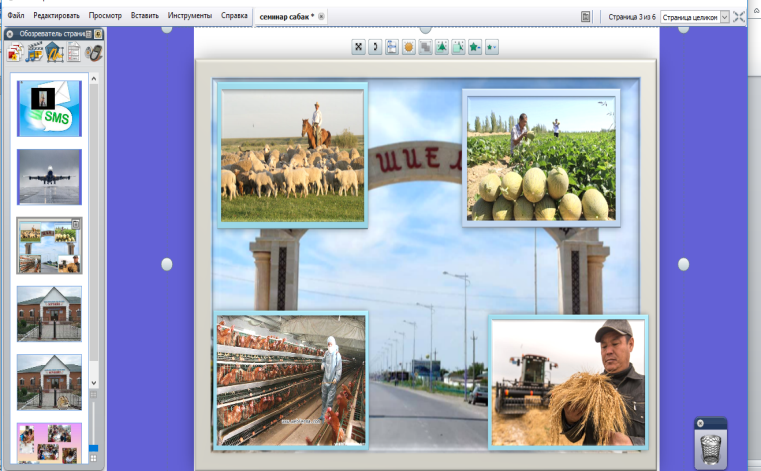Open the Notes Browser icon in the sidebar
The height and width of the screenshot is (471, 761).
74,54
